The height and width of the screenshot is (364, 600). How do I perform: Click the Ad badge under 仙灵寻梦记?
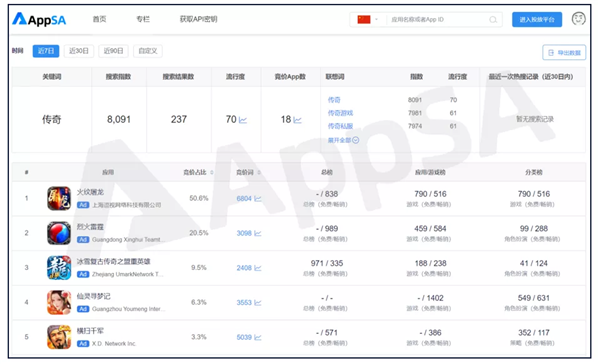(x=83, y=309)
